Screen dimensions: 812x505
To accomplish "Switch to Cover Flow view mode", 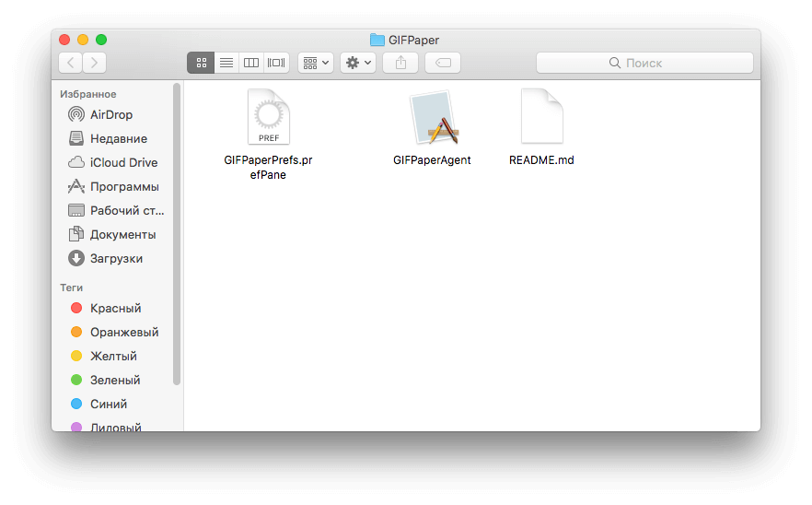I will 276,63.
